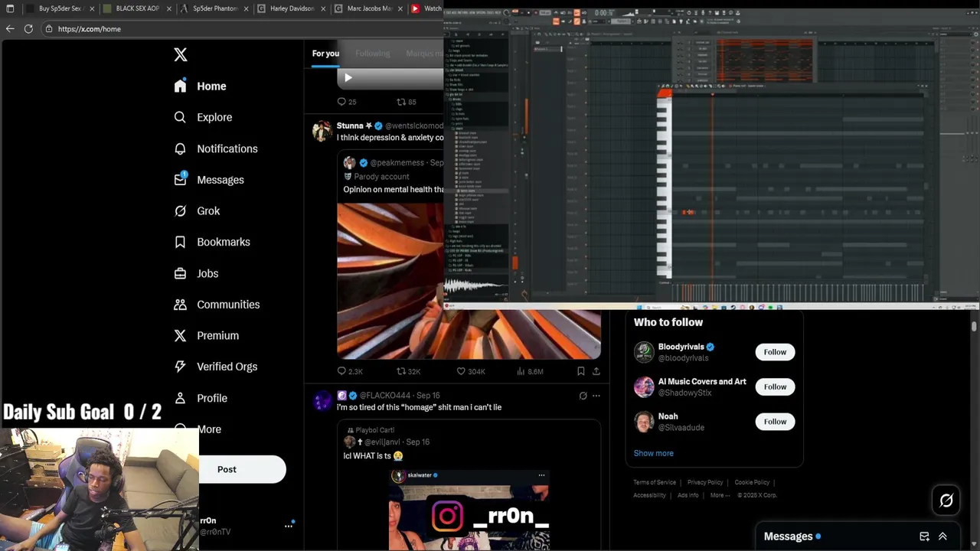The width and height of the screenshot is (980, 551).
Task: Open Terms of Service link
Action: tap(655, 482)
